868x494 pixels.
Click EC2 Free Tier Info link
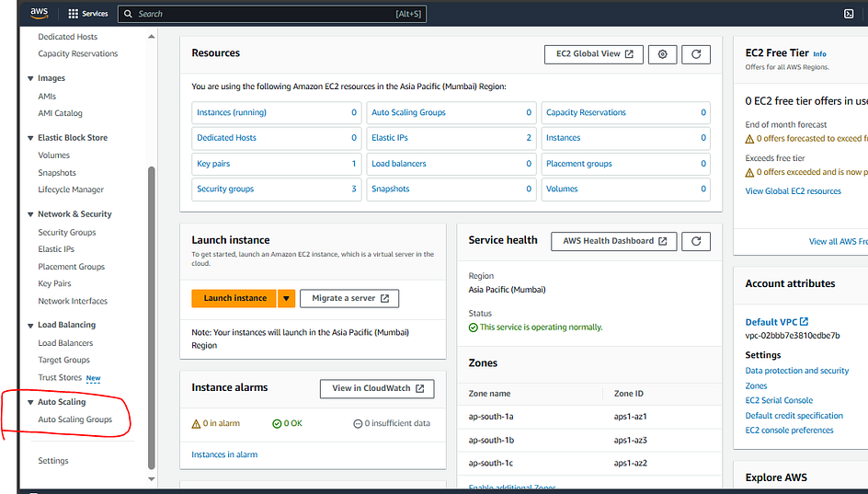[819, 54]
